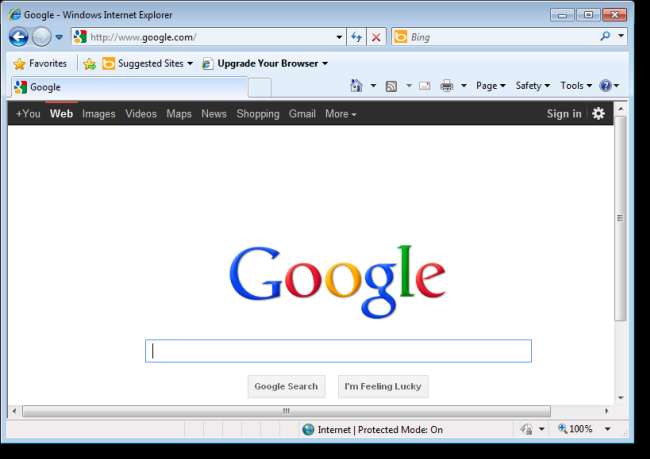Click the horizontal scrollbar thumb
650x459 pixels.
click(286, 411)
